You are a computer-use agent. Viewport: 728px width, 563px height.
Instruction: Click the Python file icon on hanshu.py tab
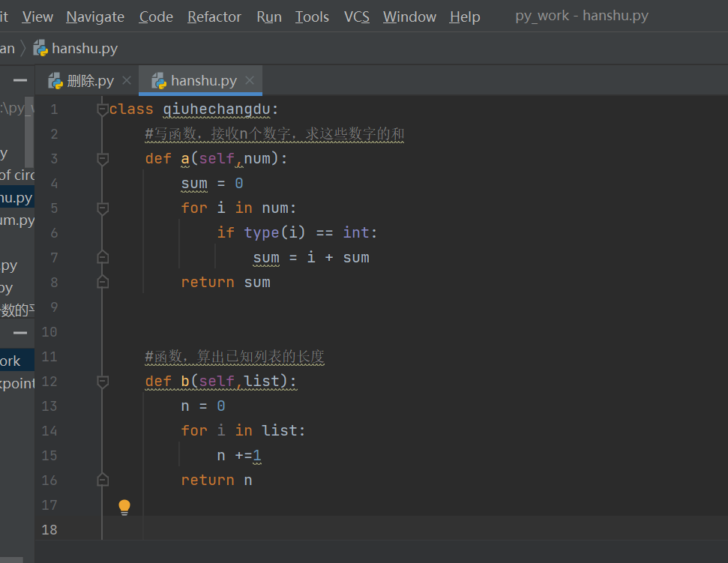(159, 81)
